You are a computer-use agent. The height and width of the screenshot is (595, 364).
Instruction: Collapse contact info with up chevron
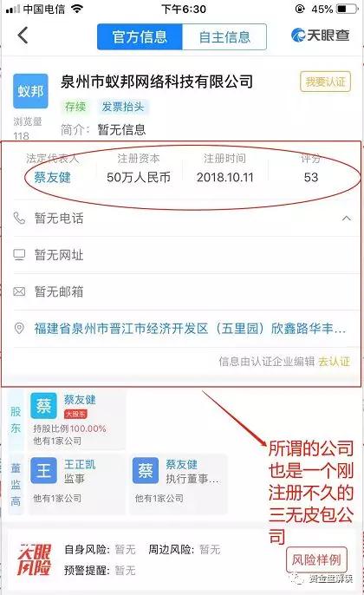pyautogui.click(x=346, y=219)
